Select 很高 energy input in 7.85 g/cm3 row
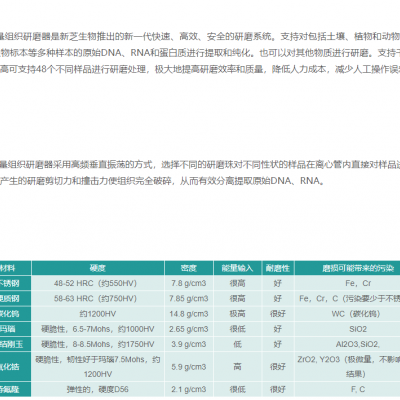The height and width of the screenshot is (400, 400). tap(237, 298)
